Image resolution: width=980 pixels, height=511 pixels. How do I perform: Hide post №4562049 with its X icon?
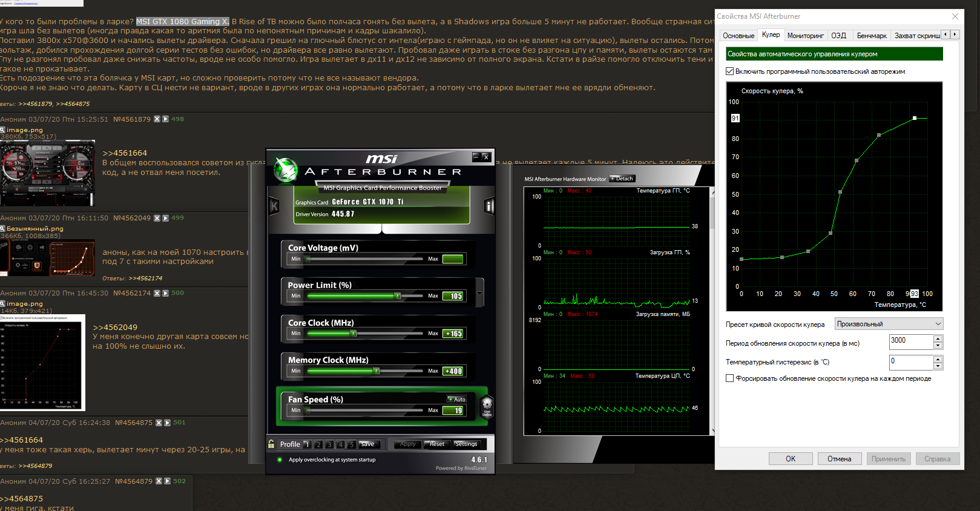pyautogui.click(x=157, y=218)
